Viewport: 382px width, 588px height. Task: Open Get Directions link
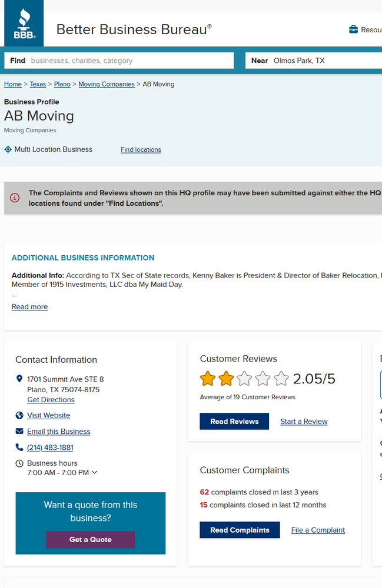51,400
